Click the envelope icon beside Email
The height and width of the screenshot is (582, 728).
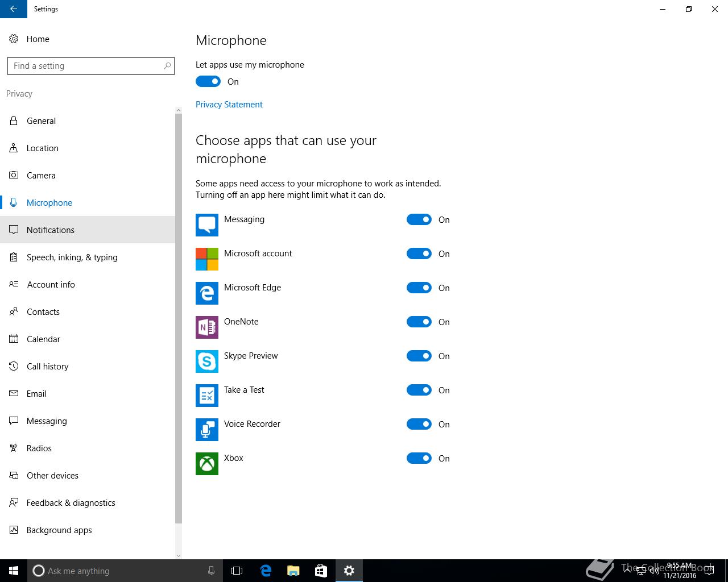pos(14,393)
